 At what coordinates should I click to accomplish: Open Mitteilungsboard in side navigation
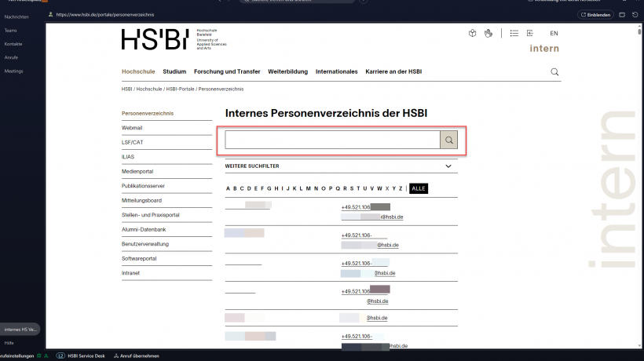[141, 201]
